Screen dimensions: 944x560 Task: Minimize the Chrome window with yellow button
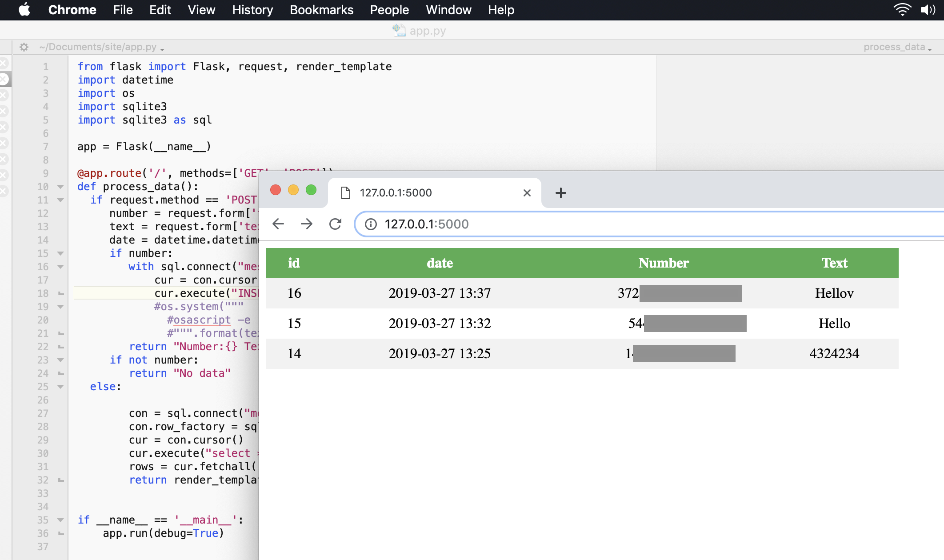click(293, 190)
